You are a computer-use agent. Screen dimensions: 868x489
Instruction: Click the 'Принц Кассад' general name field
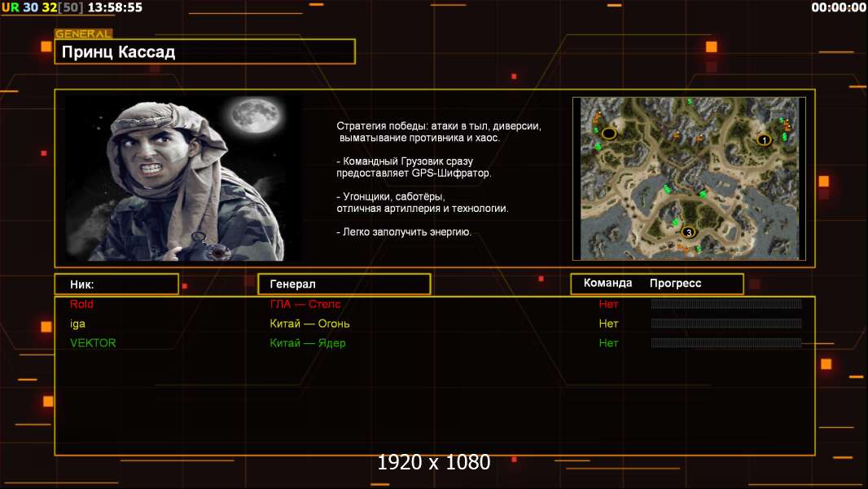click(x=205, y=51)
